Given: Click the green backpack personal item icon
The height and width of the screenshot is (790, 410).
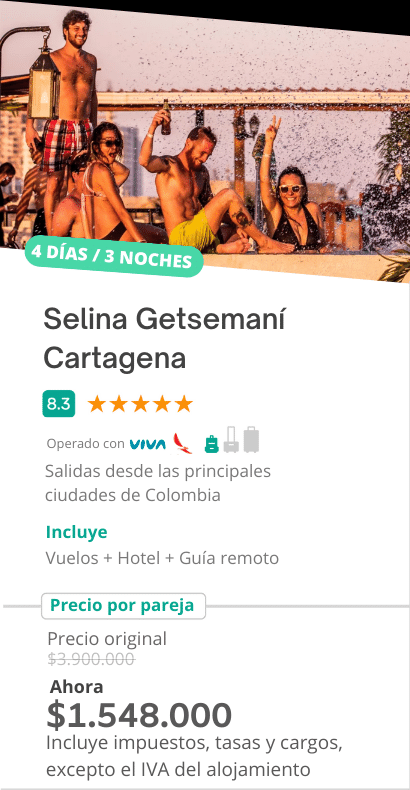Looking at the screenshot, I should (x=212, y=444).
